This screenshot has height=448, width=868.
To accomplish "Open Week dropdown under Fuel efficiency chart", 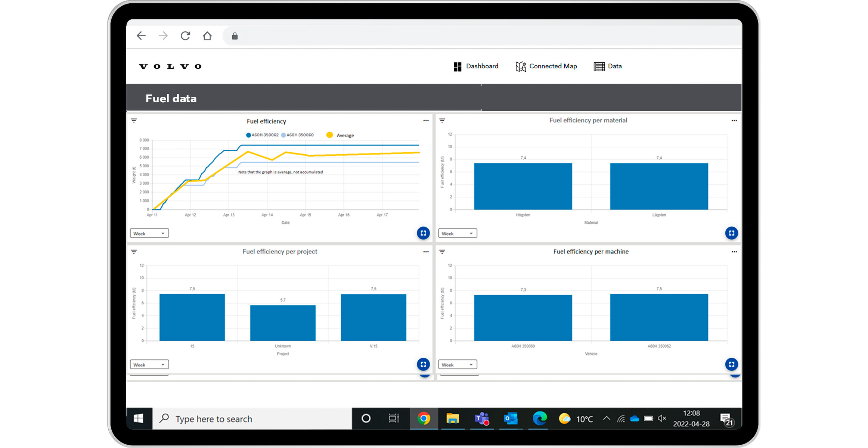I will pos(149,233).
